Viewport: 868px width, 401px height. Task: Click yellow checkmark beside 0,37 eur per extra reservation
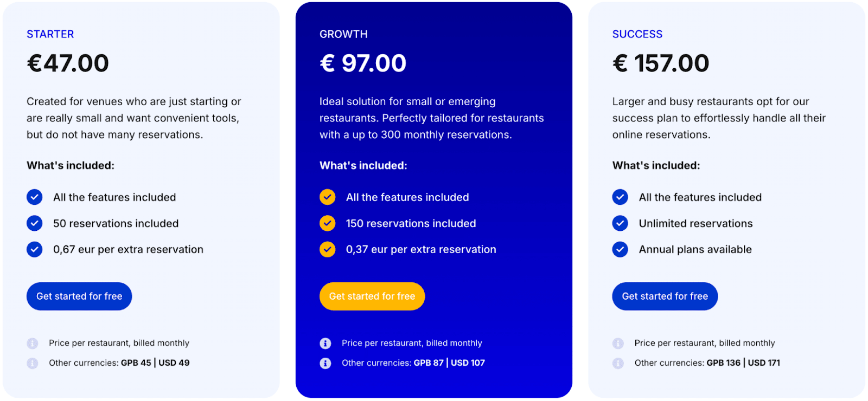point(328,249)
